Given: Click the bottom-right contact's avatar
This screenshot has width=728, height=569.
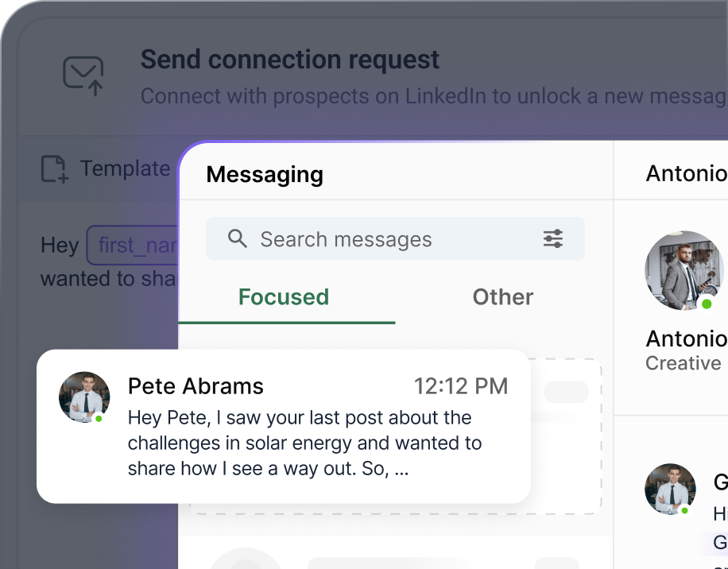Looking at the screenshot, I should (x=670, y=490).
